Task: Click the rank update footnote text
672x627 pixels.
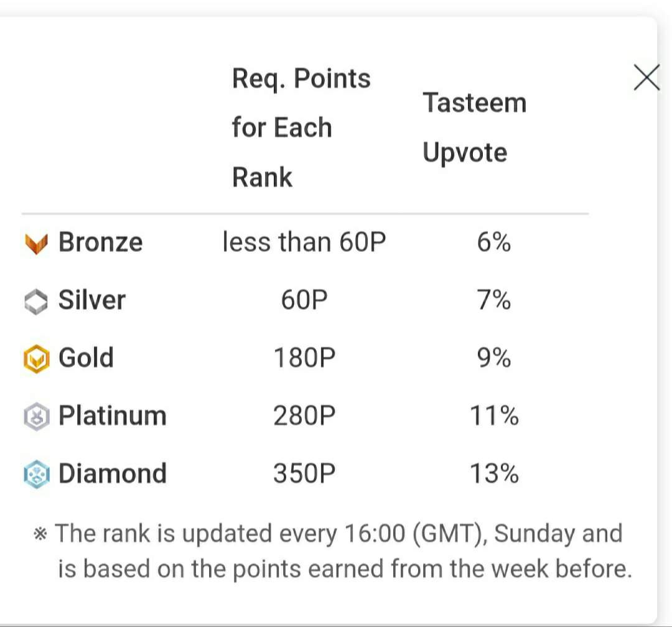Action: [x=332, y=551]
